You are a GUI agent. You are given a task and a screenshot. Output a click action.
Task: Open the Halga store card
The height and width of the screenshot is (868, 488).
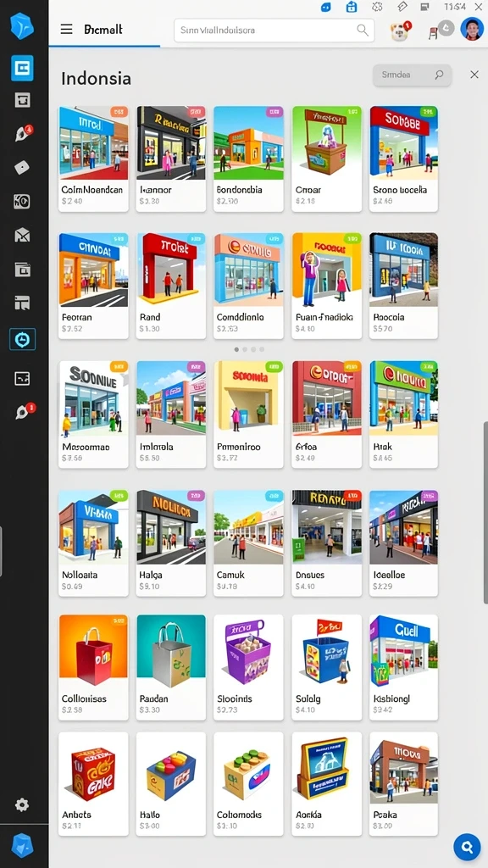click(x=171, y=543)
